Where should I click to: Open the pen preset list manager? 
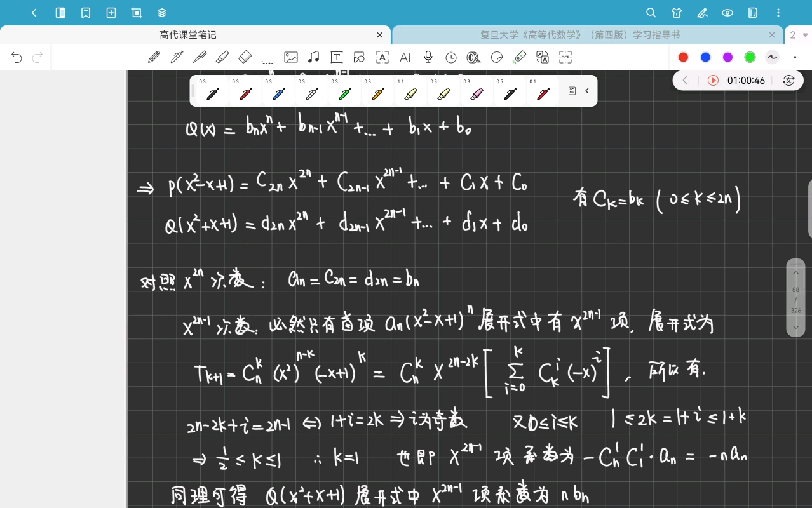click(572, 91)
